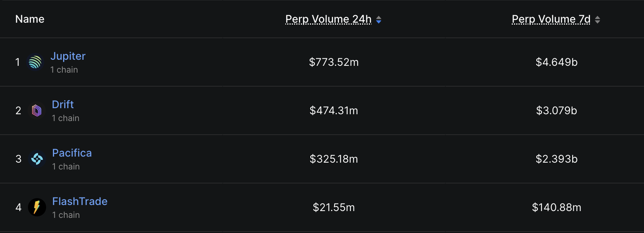The height and width of the screenshot is (233, 644).
Task: Select Jupiter's $4.649b 7d volume cell
Action: coord(556,62)
